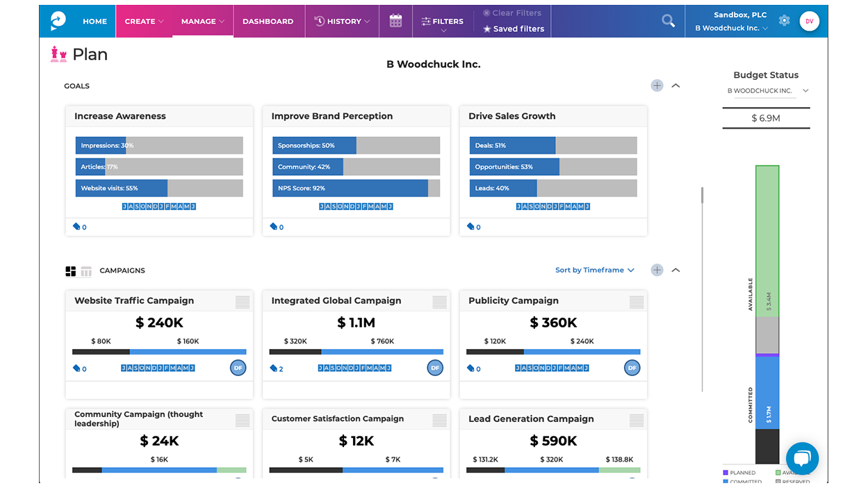Expand the Budget Status company selector
868x488 pixels.
(x=805, y=90)
